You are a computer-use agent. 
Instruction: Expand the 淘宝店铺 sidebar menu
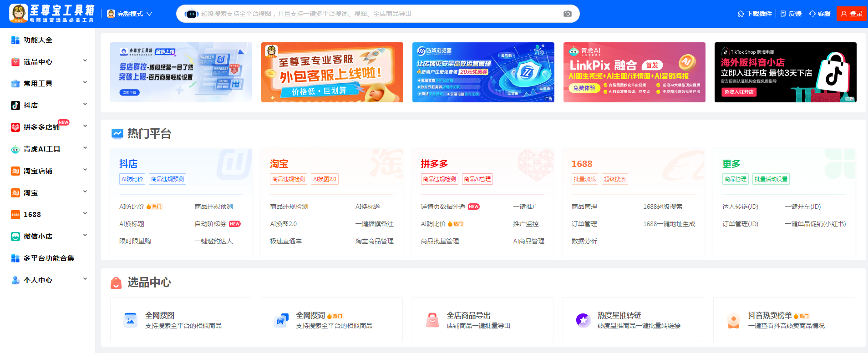[85, 170]
